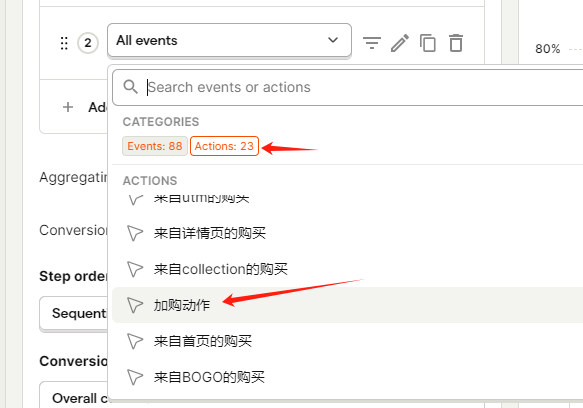The width and height of the screenshot is (583, 408).
Task: Click the pencil rename icon for step 2
Action: click(x=400, y=43)
